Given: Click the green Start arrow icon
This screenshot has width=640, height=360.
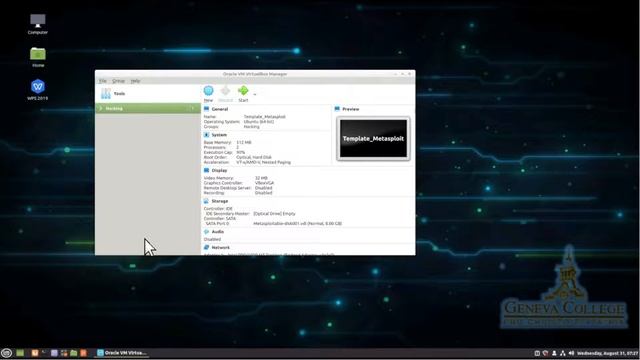Looking at the screenshot, I should (x=243, y=90).
